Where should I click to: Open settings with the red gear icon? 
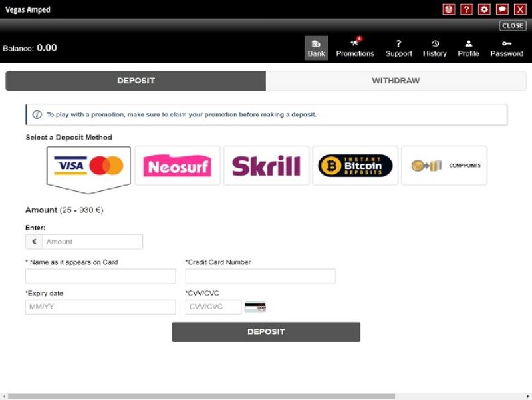(484, 9)
